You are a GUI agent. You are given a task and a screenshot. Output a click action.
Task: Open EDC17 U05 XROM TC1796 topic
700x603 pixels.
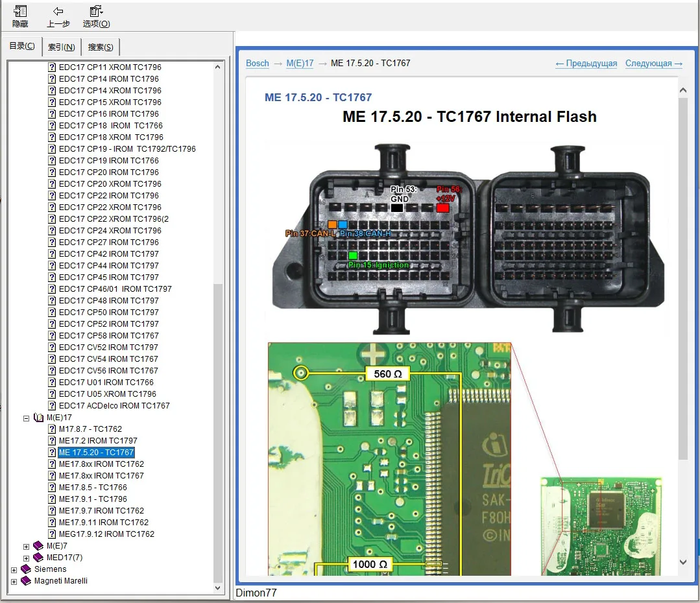point(108,394)
